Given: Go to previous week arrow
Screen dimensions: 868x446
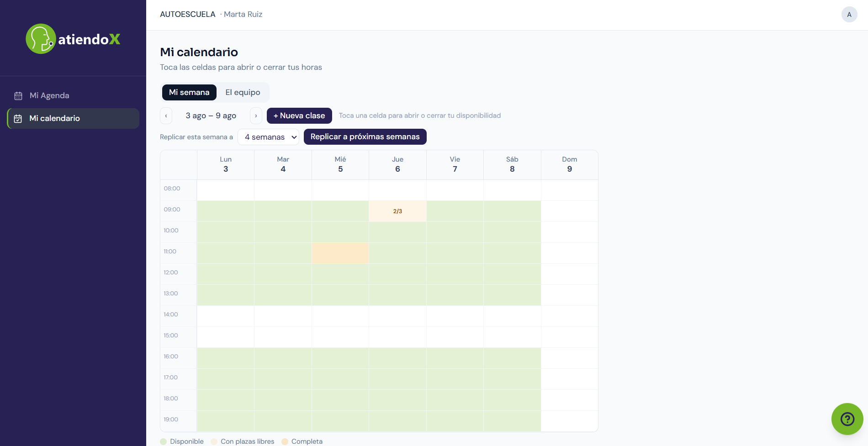Looking at the screenshot, I should [166, 116].
